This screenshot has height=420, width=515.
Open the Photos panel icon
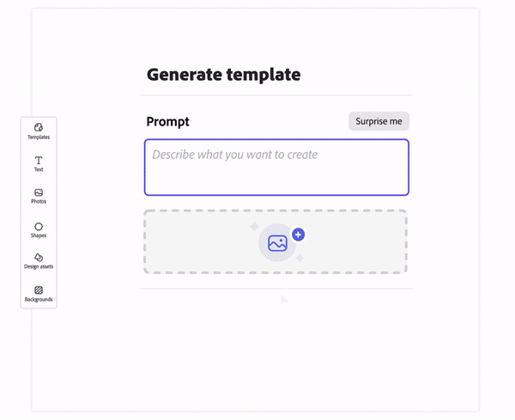(39, 192)
